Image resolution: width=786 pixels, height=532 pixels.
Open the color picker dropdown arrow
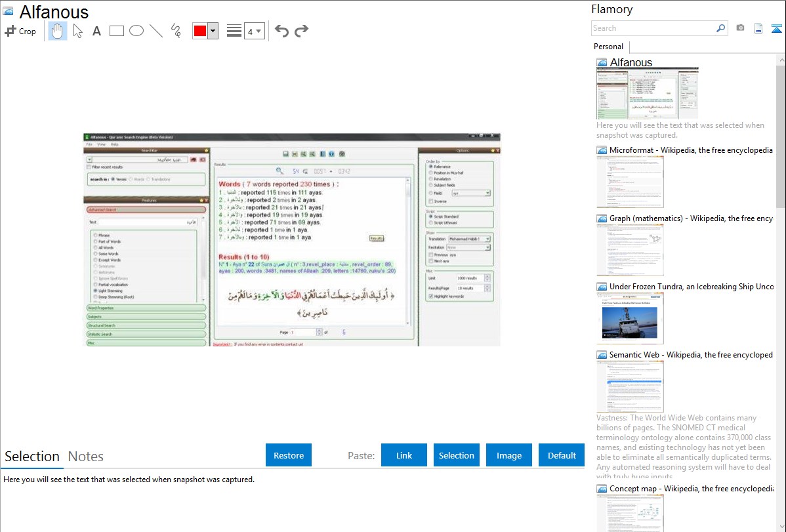click(213, 31)
